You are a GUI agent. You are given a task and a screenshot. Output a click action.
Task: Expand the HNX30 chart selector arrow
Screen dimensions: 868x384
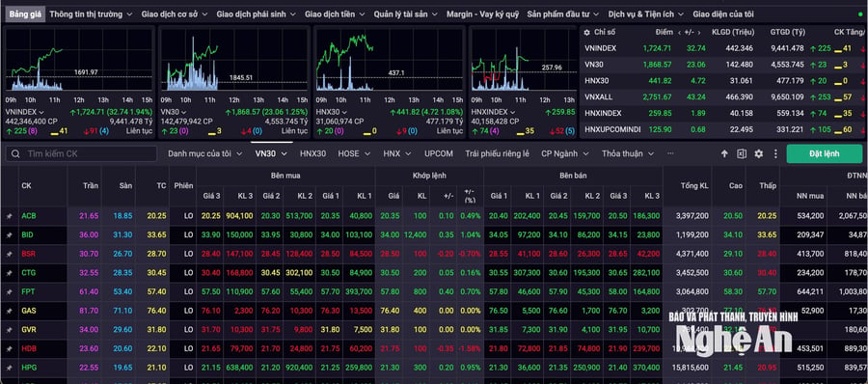coord(343,112)
